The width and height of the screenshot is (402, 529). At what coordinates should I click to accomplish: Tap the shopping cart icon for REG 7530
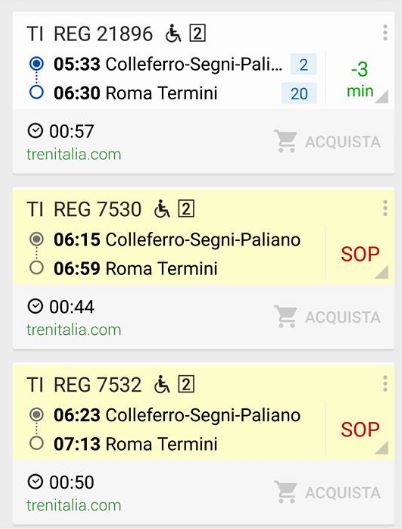tap(286, 316)
